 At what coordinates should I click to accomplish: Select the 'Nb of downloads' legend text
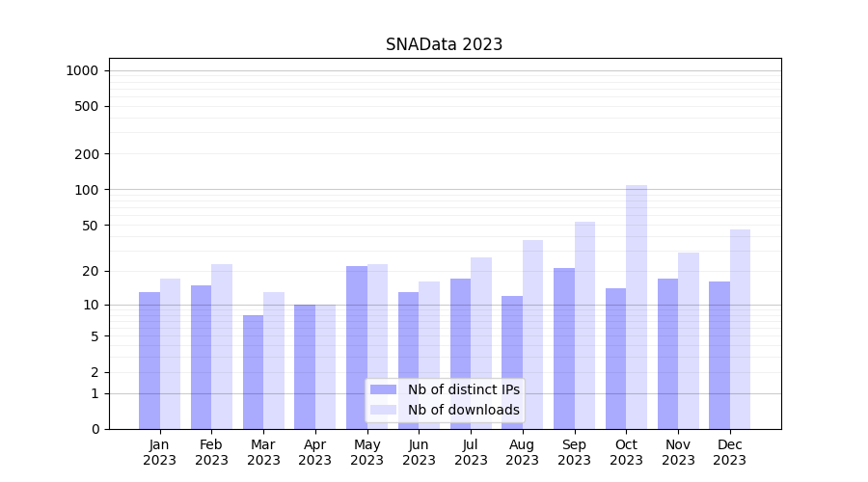(463, 410)
